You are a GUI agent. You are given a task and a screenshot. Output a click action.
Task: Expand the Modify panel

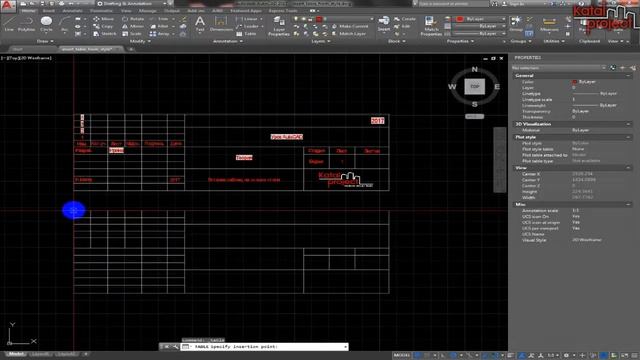[140, 41]
